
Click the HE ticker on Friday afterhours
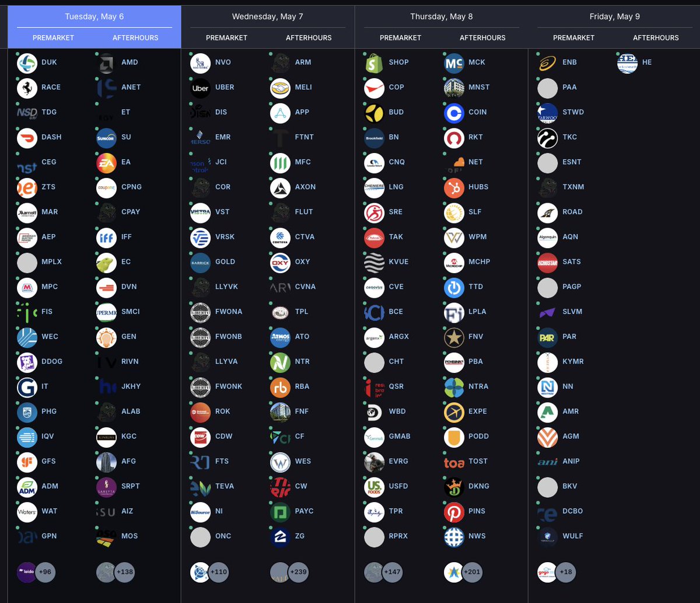click(x=647, y=62)
